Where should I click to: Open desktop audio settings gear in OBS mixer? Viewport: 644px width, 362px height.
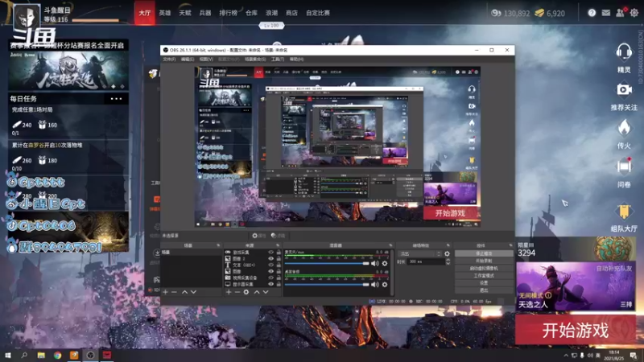tap(385, 284)
